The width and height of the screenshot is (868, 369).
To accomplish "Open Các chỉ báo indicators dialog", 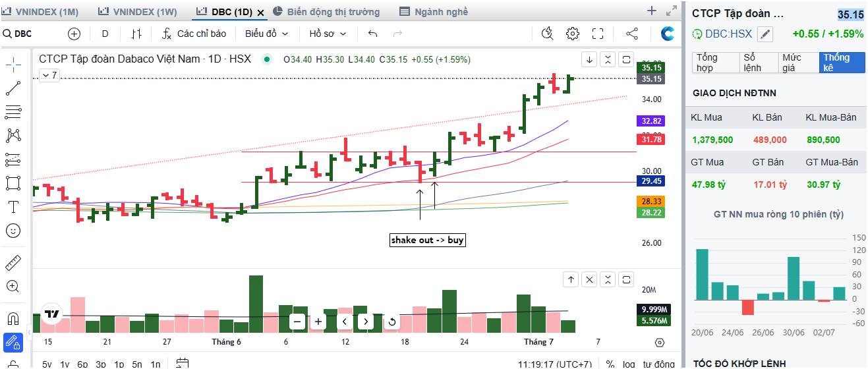I will (194, 34).
